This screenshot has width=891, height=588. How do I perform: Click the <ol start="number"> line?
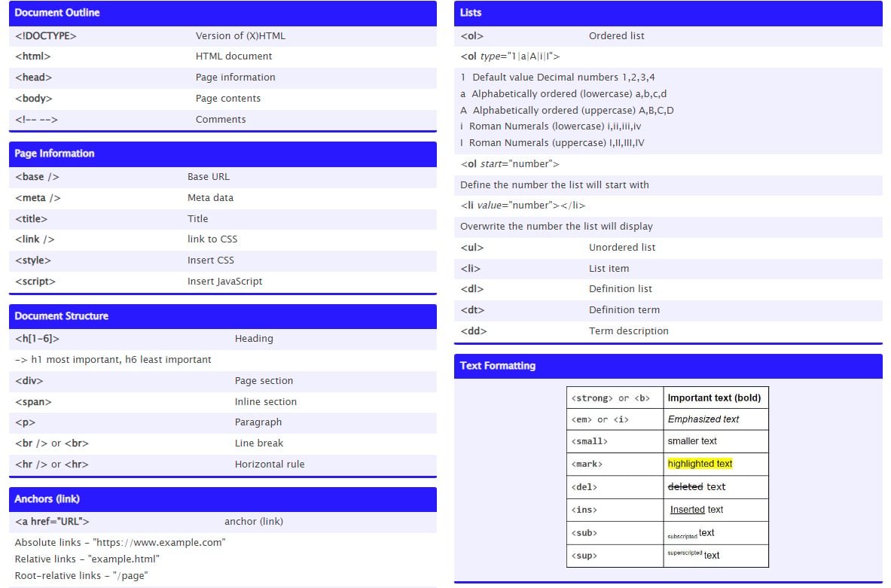point(510,163)
